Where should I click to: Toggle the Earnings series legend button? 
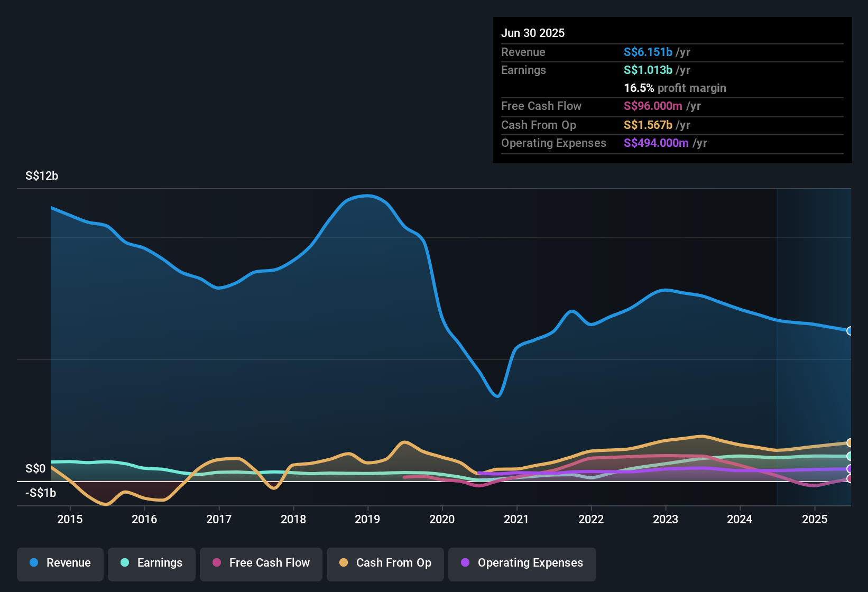[x=152, y=563]
